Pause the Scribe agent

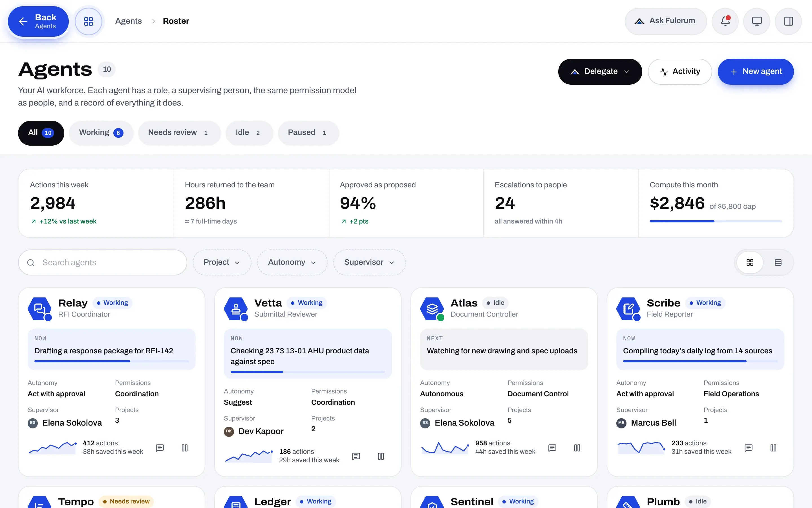point(773,448)
